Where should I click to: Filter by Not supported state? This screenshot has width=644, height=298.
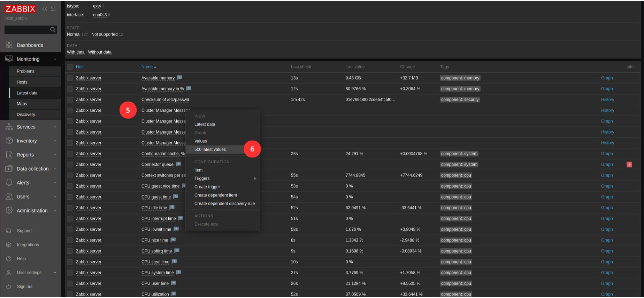[104, 34]
